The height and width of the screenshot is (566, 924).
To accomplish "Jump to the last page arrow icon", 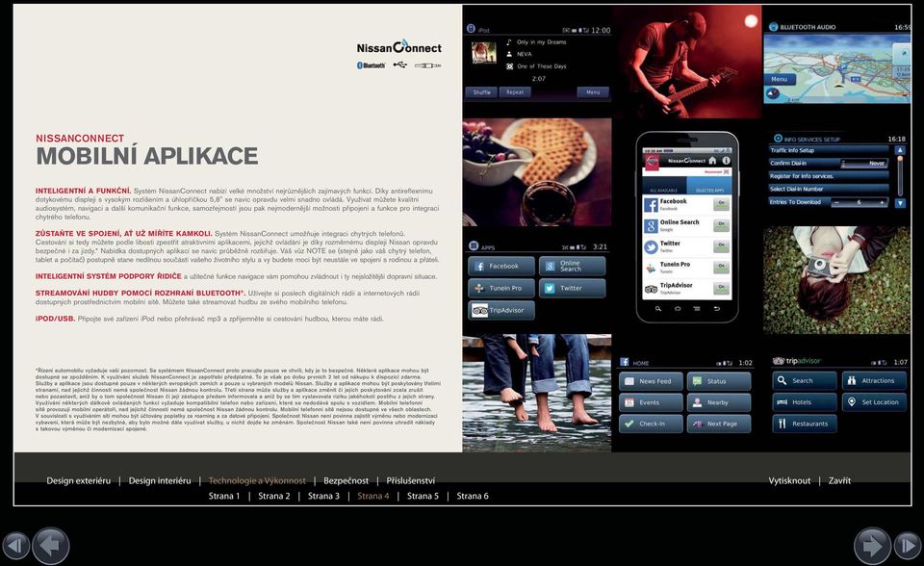I will click(x=908, y=546).
